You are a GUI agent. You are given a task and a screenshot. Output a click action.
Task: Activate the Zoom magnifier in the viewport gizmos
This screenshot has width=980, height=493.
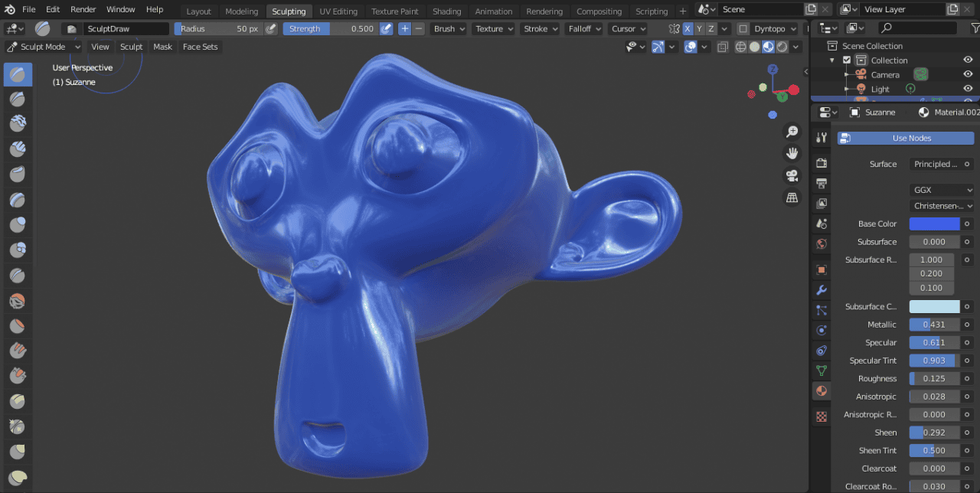click(792, 131)
